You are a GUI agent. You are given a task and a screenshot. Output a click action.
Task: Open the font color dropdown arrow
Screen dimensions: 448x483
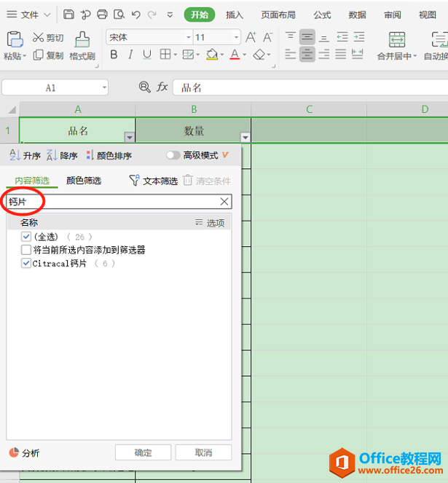tap(245, 55)
